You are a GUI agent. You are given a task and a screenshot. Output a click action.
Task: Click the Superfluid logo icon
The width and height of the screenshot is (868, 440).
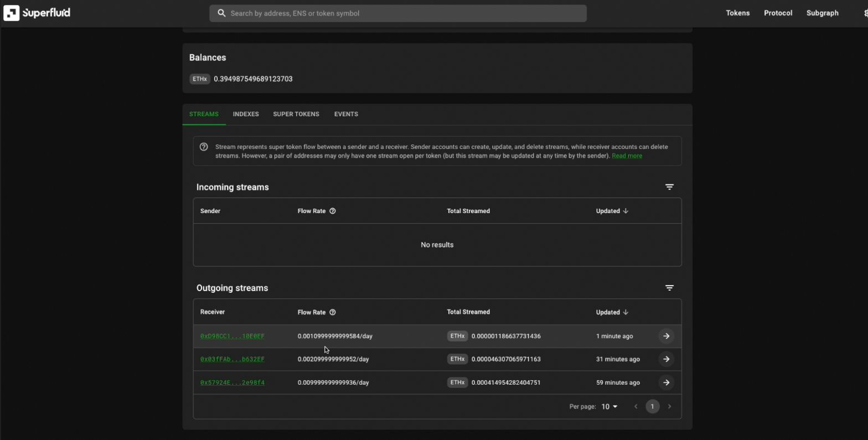(12, 13)
